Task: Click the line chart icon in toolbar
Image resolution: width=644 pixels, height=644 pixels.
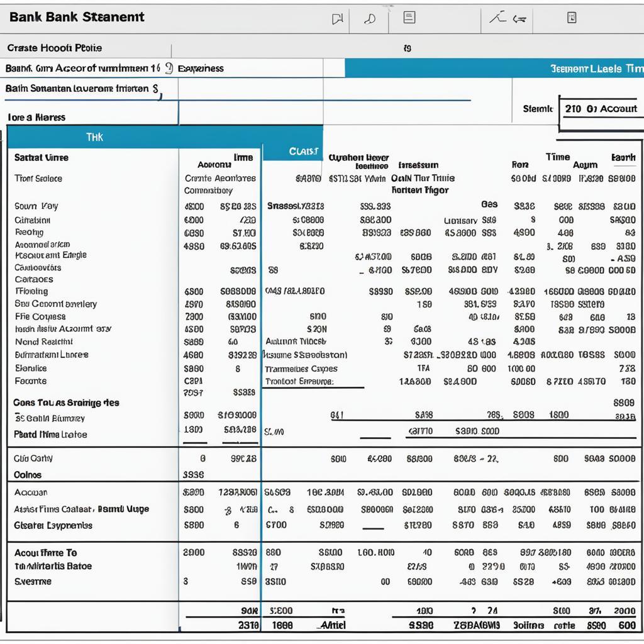Action: (497, 17)
